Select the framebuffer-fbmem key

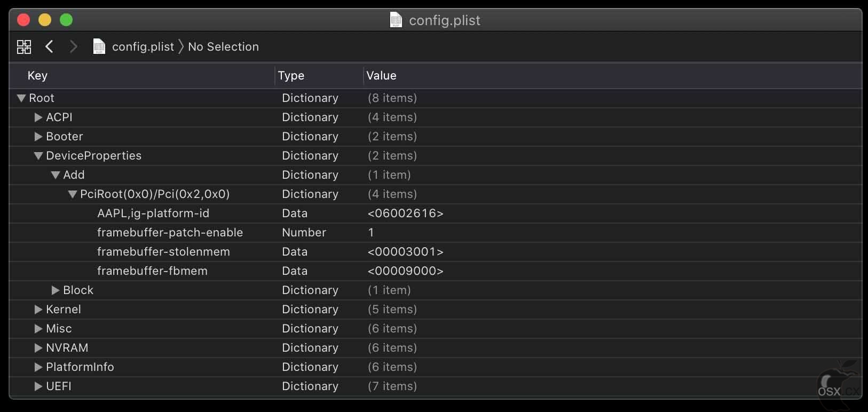152,271
